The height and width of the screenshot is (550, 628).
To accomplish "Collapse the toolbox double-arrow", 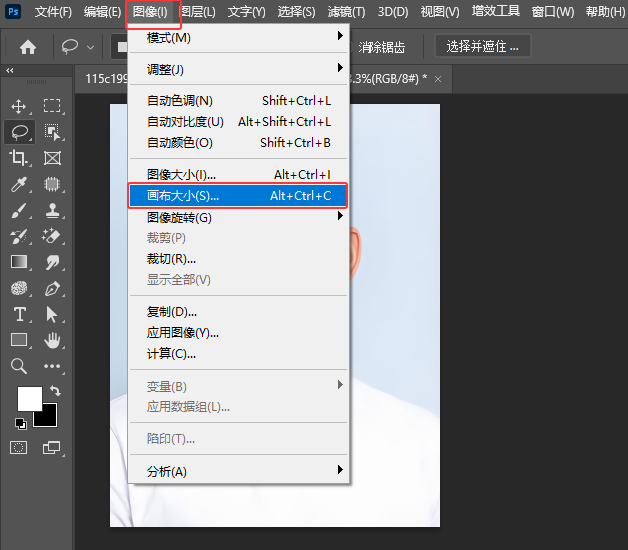I will tap(10, 71).
